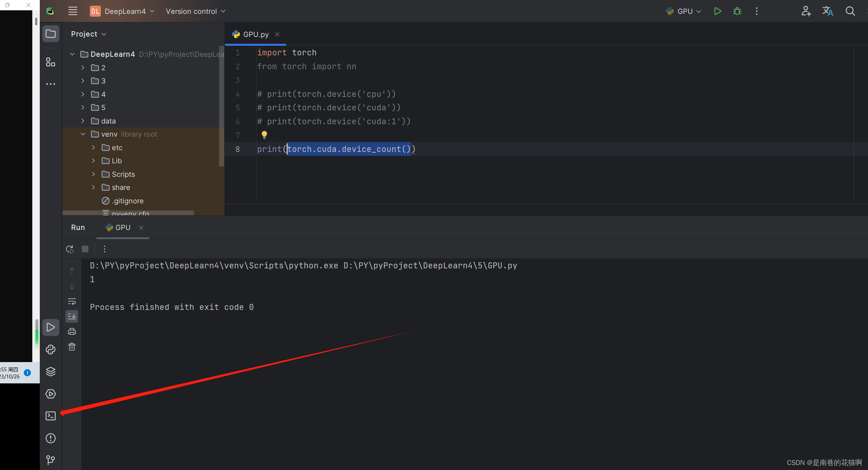The width and height of the screenshot is (868, 470).
Task: Close the GPU run tab
Action: point(141,228)
